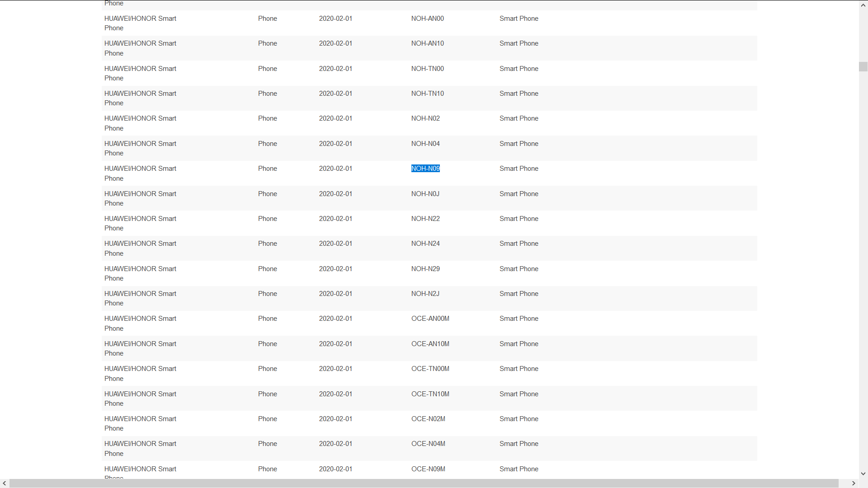Click the NOH-N0J model cell
Viewport: 868px width, 488px height.
(425, 194)
